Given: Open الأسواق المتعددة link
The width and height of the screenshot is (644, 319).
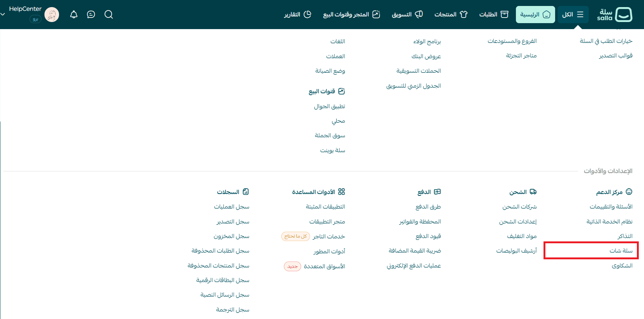Looking at the screenshot, I should click(324, 266).
